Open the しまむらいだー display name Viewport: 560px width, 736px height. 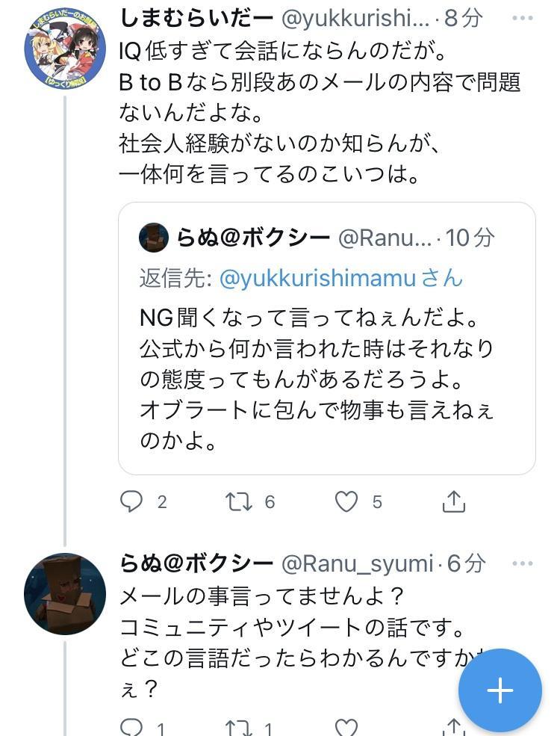tap(196, 18)
